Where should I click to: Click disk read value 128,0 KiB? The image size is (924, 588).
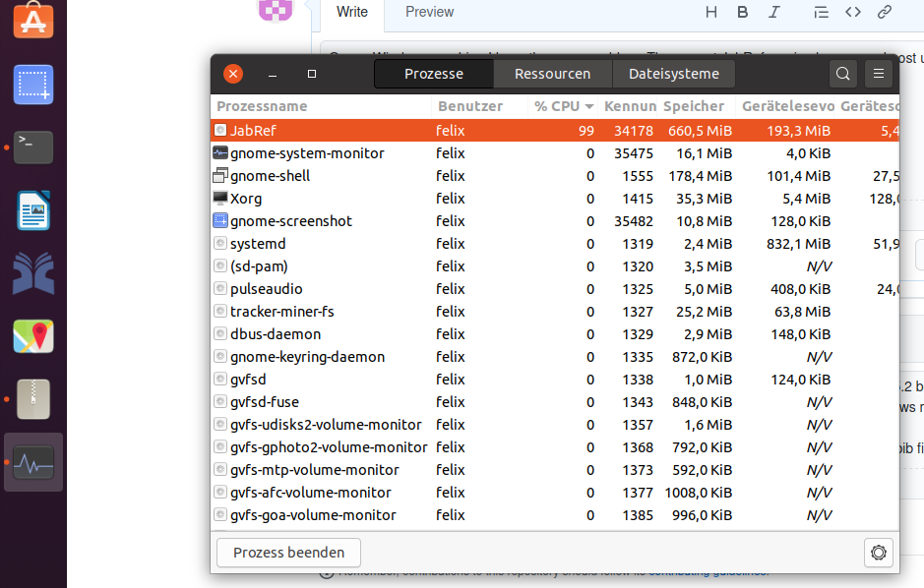pos(800,221)
